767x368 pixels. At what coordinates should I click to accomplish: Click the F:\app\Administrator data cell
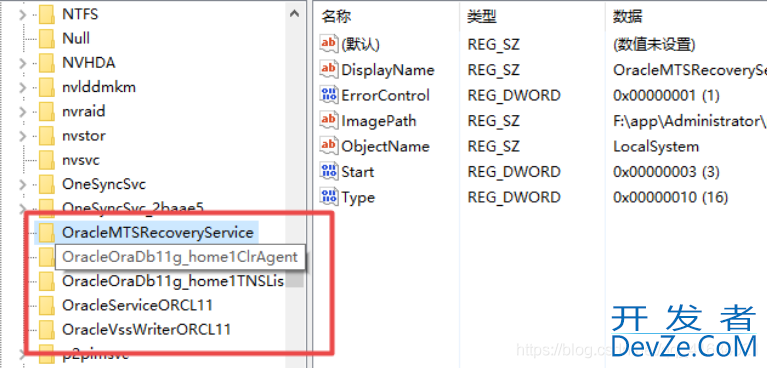click(690, 120)
